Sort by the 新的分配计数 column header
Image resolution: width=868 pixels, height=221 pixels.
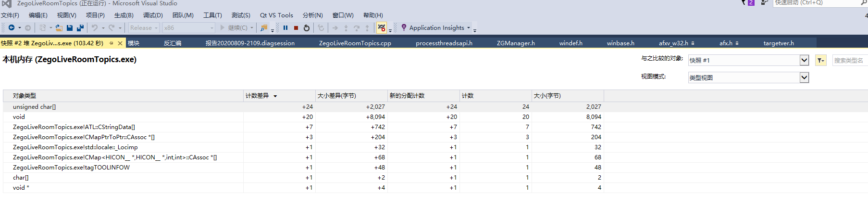pos(423,96)
